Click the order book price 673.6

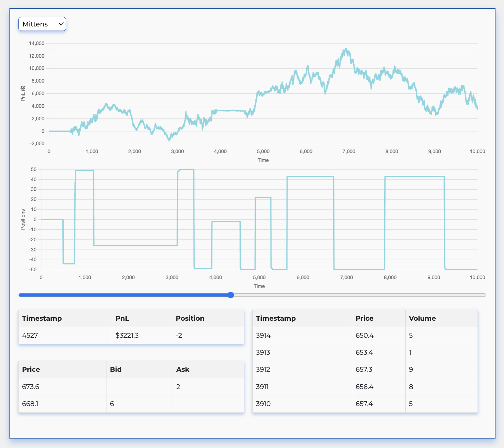click(31, 387)
